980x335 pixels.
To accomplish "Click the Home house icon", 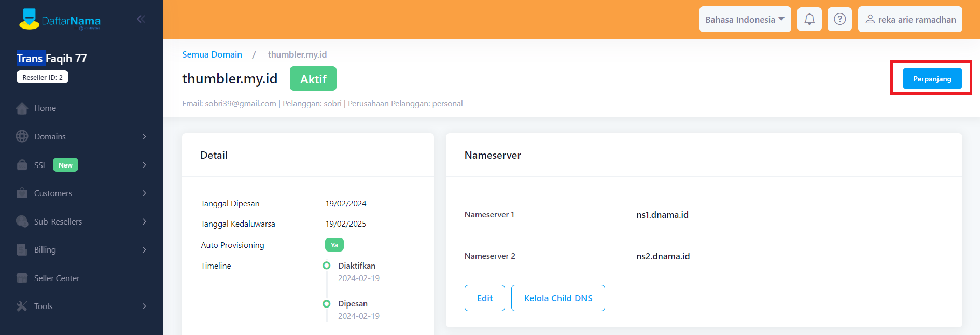I will pos(22,108).
